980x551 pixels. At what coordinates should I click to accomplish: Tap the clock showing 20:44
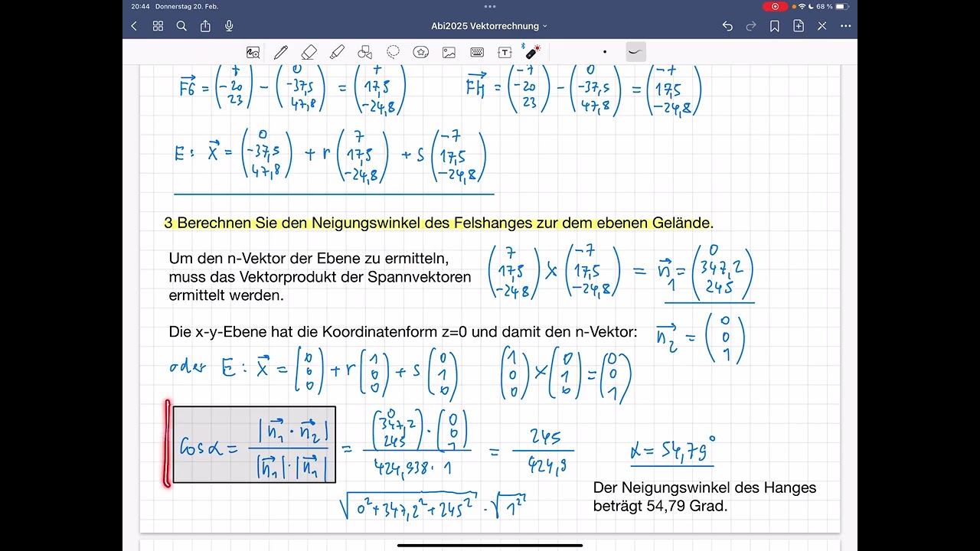(140, 6)
